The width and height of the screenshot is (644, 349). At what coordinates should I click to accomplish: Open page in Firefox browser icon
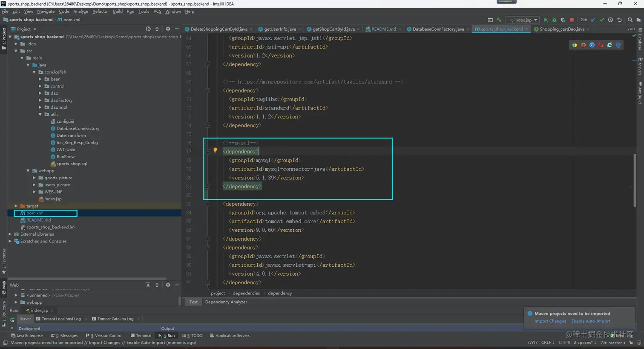[x=583, y=45]
